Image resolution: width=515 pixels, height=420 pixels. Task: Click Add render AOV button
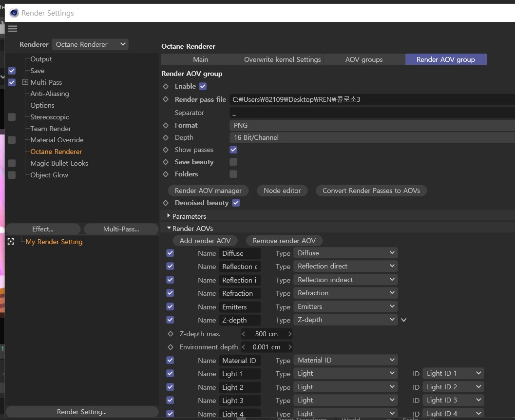pos(205,241)
